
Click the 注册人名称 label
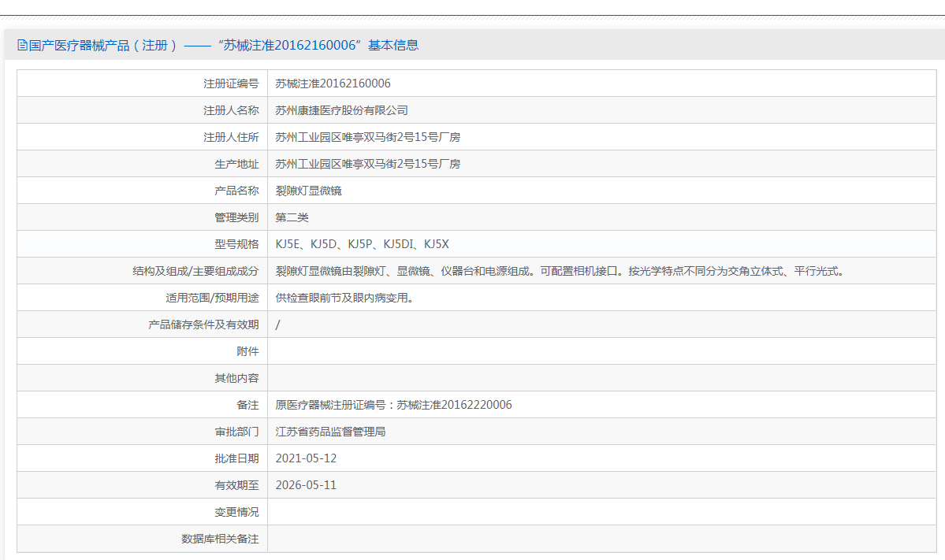(231, 110)
